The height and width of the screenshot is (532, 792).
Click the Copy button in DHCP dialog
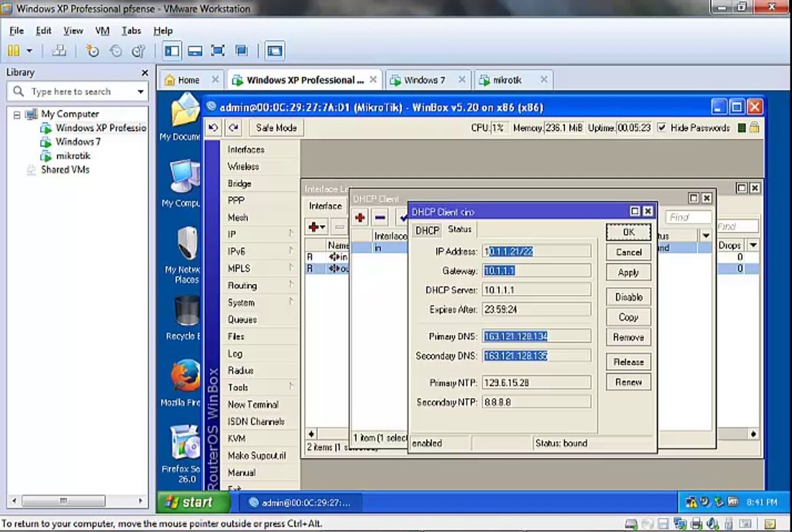(x=629, y=317)
